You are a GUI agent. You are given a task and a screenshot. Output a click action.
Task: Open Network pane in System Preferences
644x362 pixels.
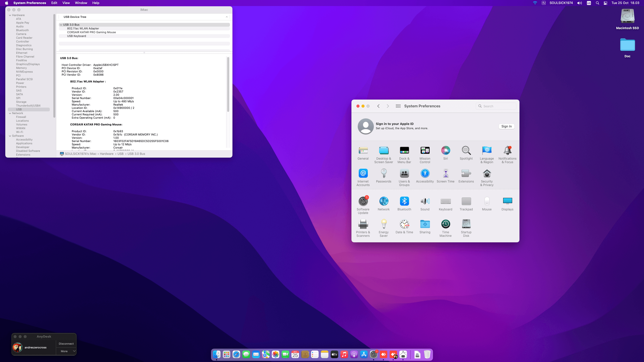coord(384,204)
